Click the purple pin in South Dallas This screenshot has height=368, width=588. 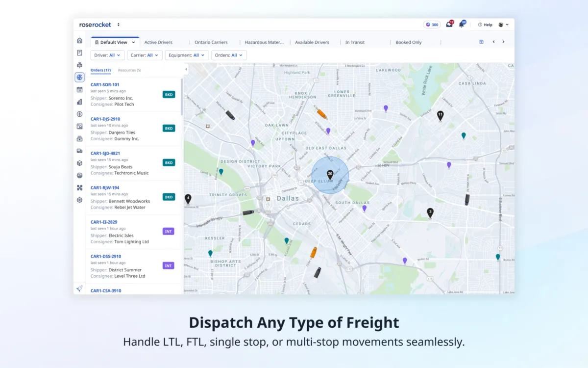click(x=364, y=209)
